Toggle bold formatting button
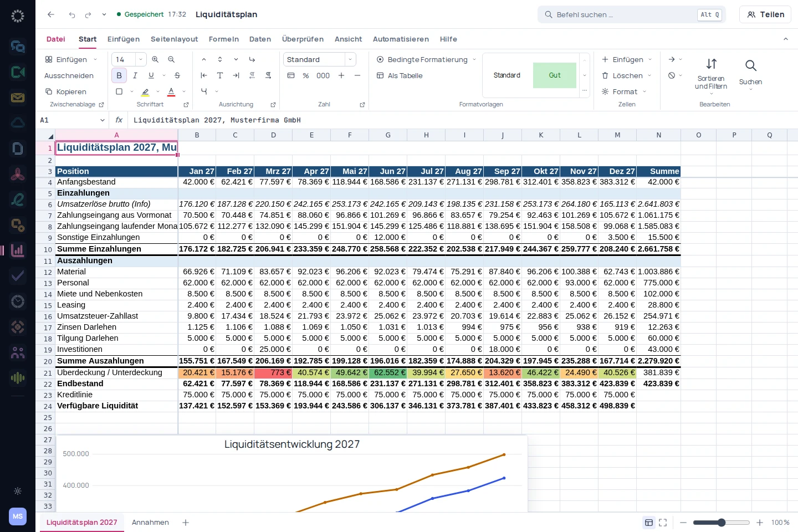 tap(119, 75)
